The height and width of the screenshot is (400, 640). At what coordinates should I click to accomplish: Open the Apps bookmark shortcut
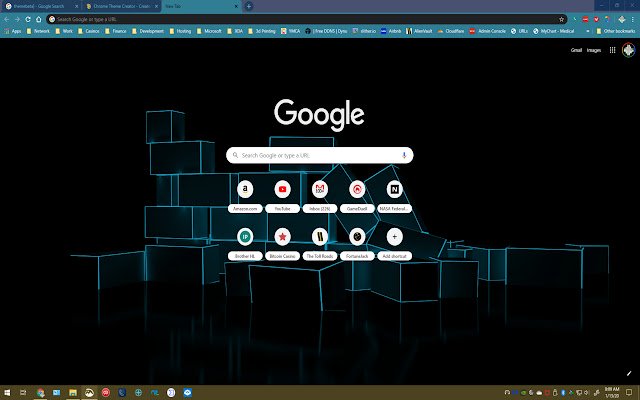pyautogui.click(x=12, y=31)
